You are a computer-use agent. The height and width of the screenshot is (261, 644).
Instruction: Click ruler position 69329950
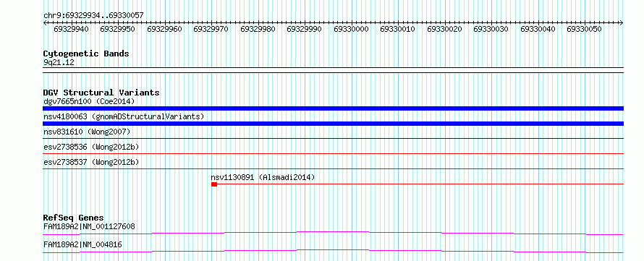point(117,29)
